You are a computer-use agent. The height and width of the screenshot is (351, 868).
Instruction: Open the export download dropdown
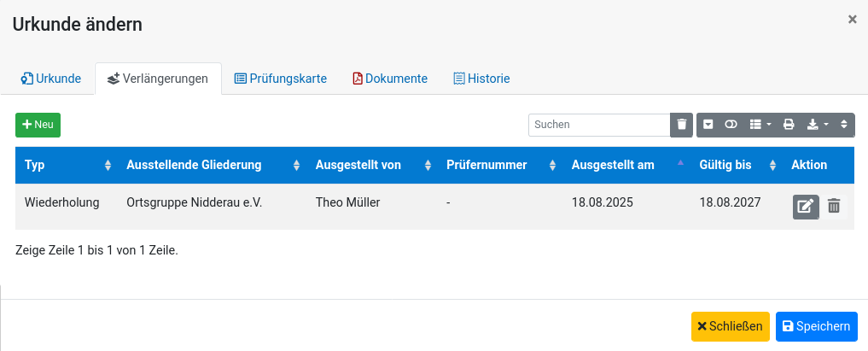818,125
